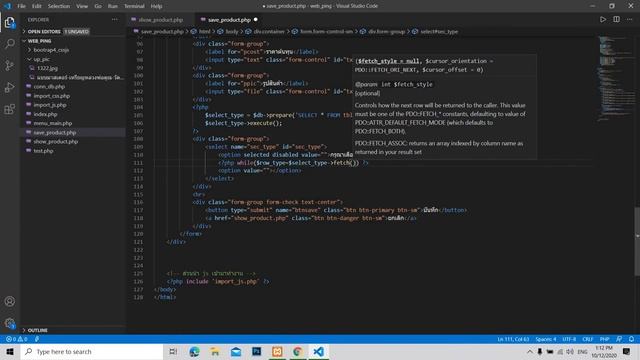Click the editor vertical scrollbar
The height and width of the screenshot is (360, 640).
[x=637, y=242]
